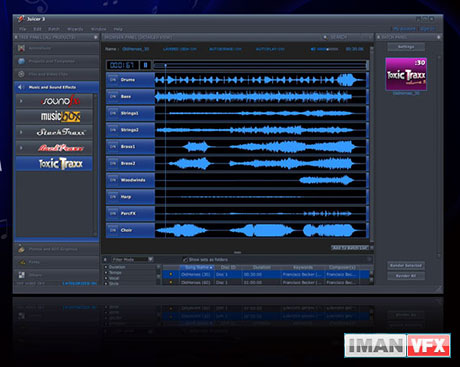Pause playback with the pause button

pyautogui.click(x=145, y=65)
